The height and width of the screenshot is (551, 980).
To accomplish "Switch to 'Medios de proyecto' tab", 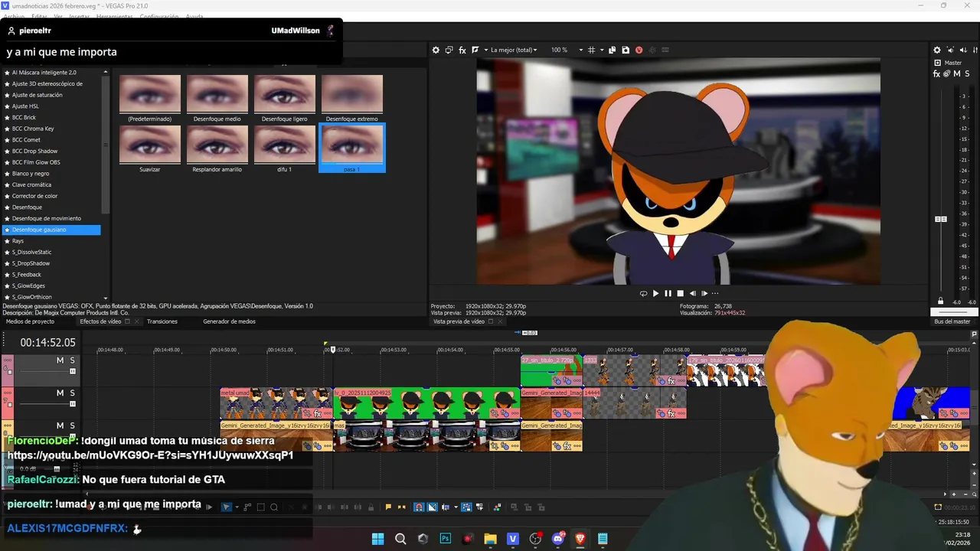I will tap(31, 321).
